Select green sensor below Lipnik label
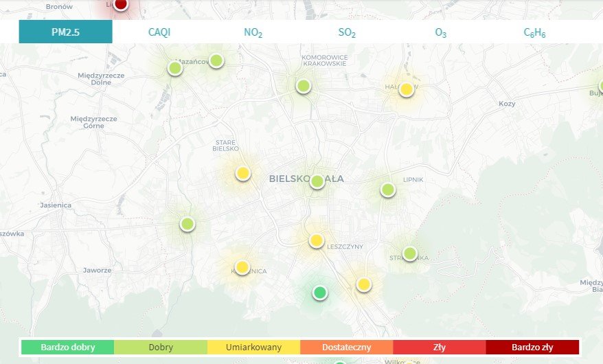Image resolution: width=603 pixels, height=364 pixels. pos(387,190)
